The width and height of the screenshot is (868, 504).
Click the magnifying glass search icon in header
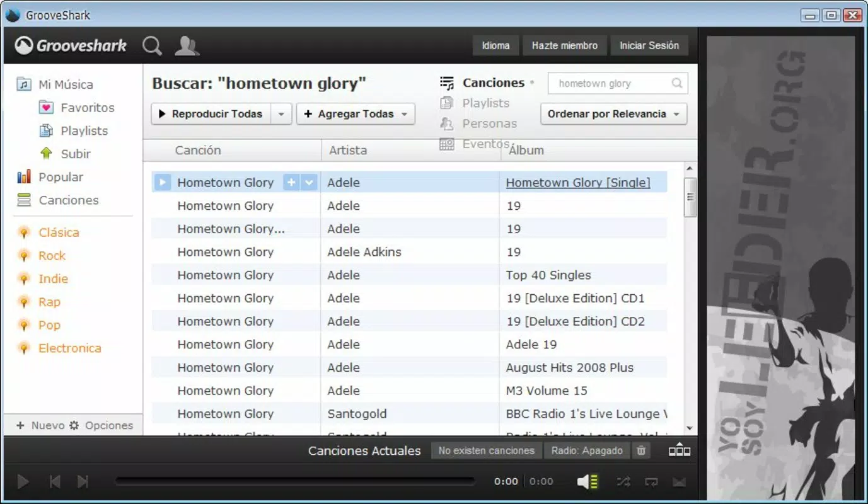click(x=152, y=45)
